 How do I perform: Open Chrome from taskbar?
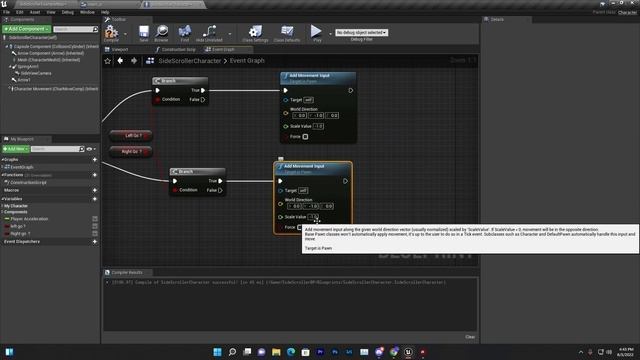(394, 352)
